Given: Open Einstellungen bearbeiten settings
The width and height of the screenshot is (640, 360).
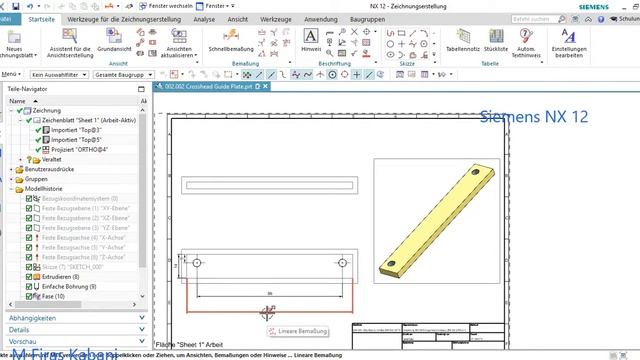Looking at the screenshot, I should pos(569,43).
